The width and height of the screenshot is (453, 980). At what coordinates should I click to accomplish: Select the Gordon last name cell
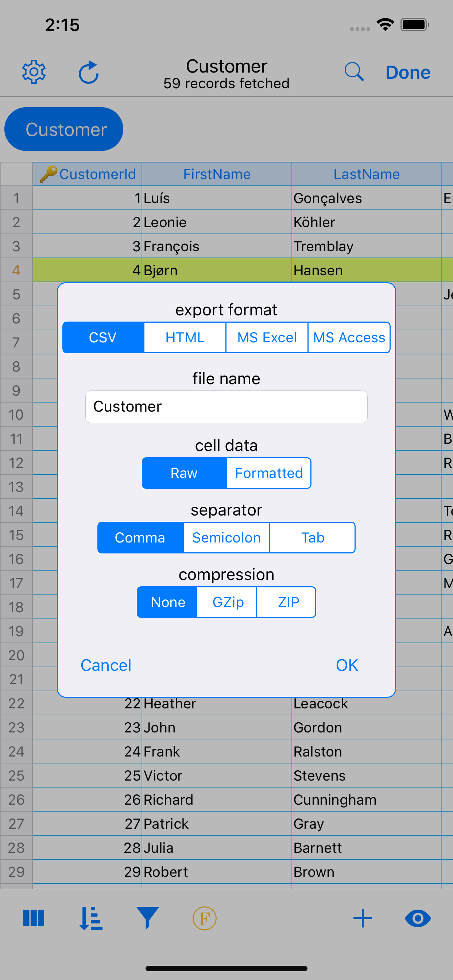coord(367,727)
